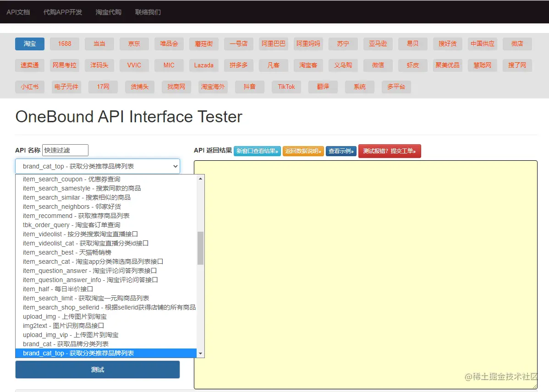The height and width of the screenshot is (392, 549).
Task: Select the 小红书 platform tab
Action: 30,87
